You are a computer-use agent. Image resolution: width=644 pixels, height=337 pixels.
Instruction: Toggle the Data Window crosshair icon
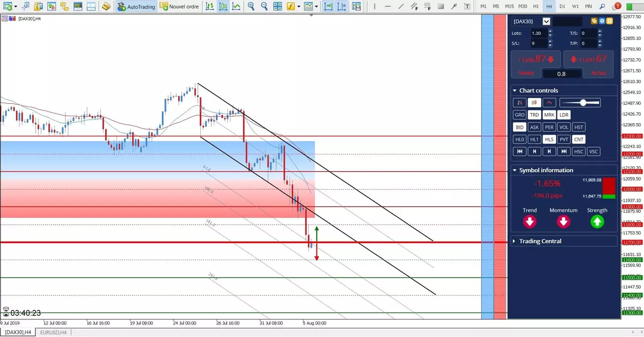click(x=25, y=7)
